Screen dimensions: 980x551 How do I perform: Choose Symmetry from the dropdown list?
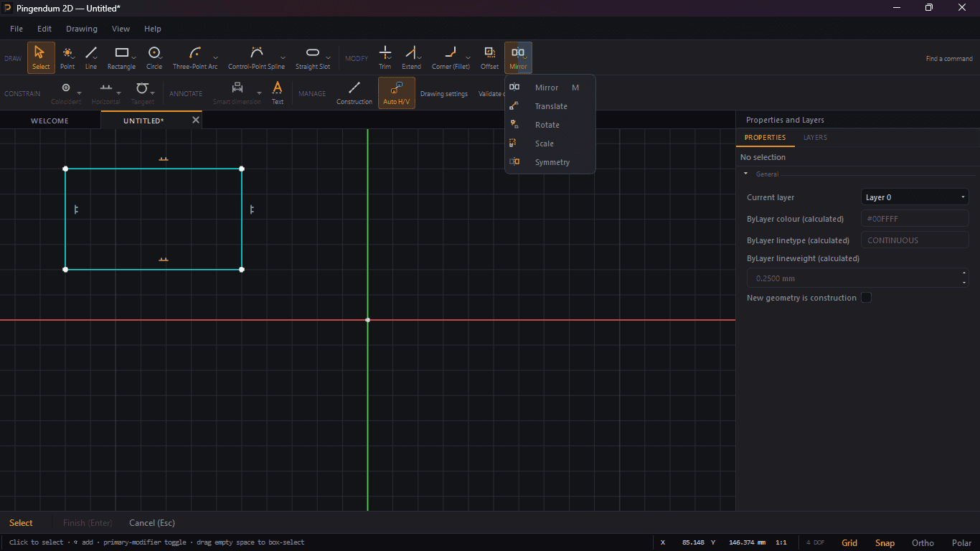coord(550,162)
